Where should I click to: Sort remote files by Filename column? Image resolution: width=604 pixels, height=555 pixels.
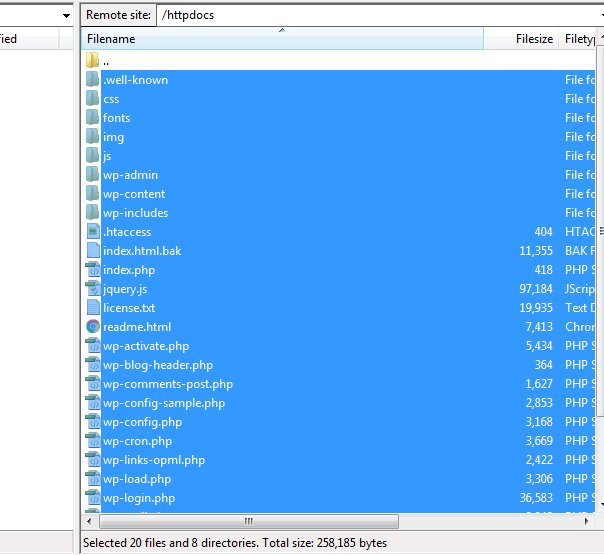(x=282, y=39)
